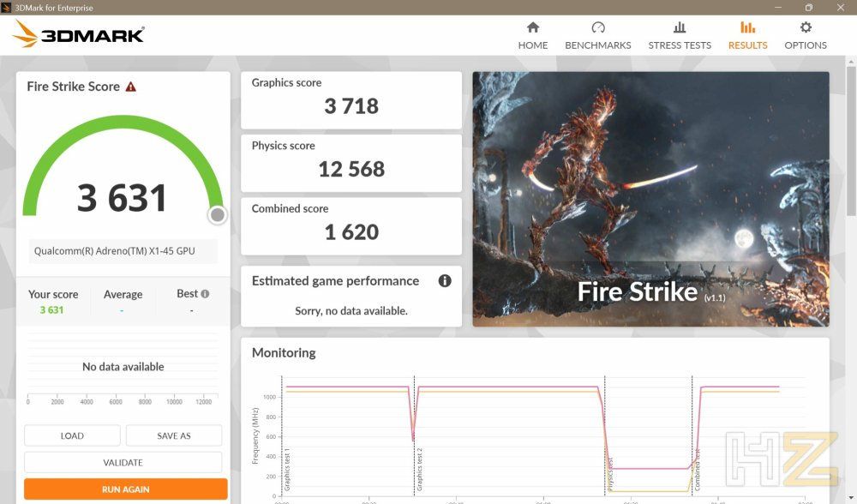857x504 pixels.
Task: Switch to BENCHMARKS tab label
Action: tap(598, 45)
